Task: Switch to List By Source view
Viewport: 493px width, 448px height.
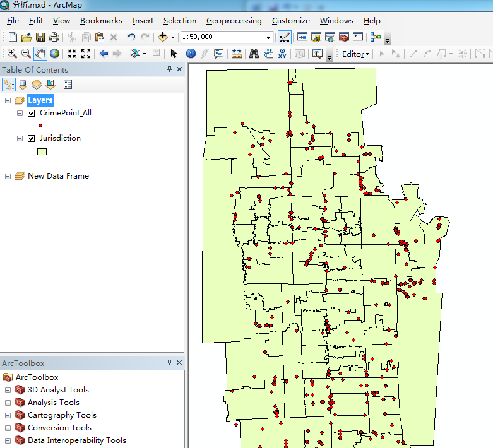Action: 23,84
